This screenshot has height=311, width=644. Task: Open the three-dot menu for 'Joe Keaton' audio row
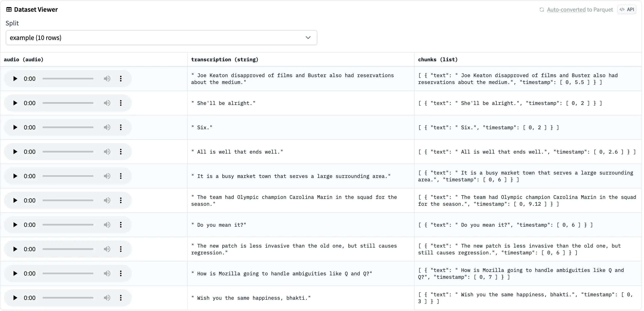(x=121, y=78)
